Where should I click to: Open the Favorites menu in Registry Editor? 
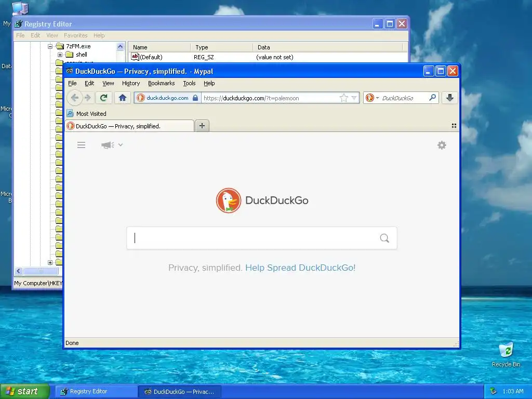coord(76,35)
